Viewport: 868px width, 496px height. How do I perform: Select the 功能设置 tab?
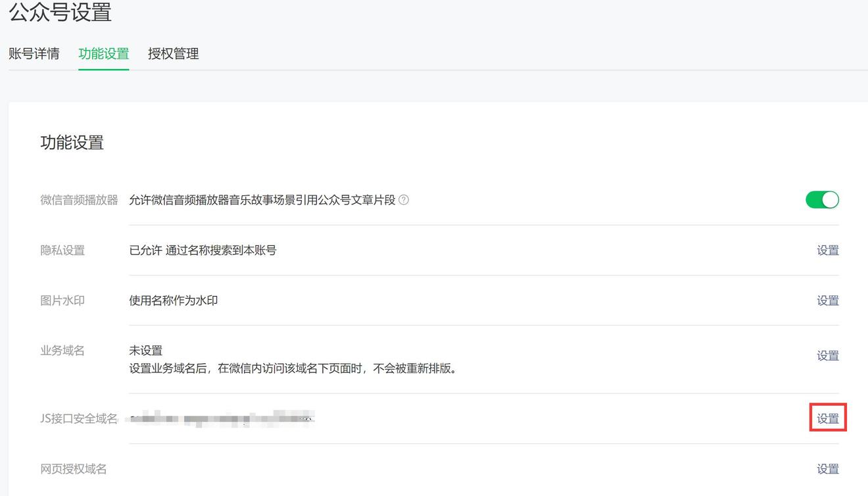coord(103,54)
